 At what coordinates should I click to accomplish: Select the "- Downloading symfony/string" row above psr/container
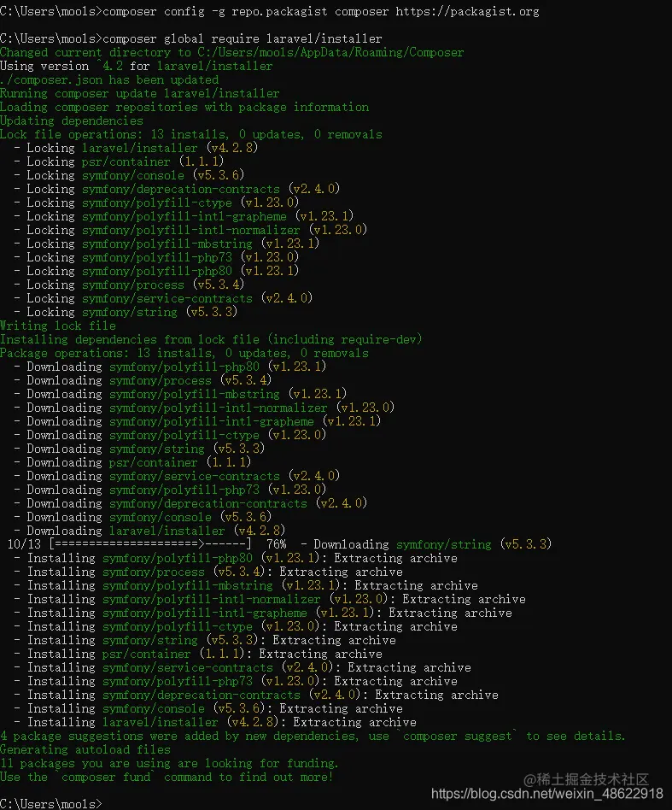click(x=139, y=449)
